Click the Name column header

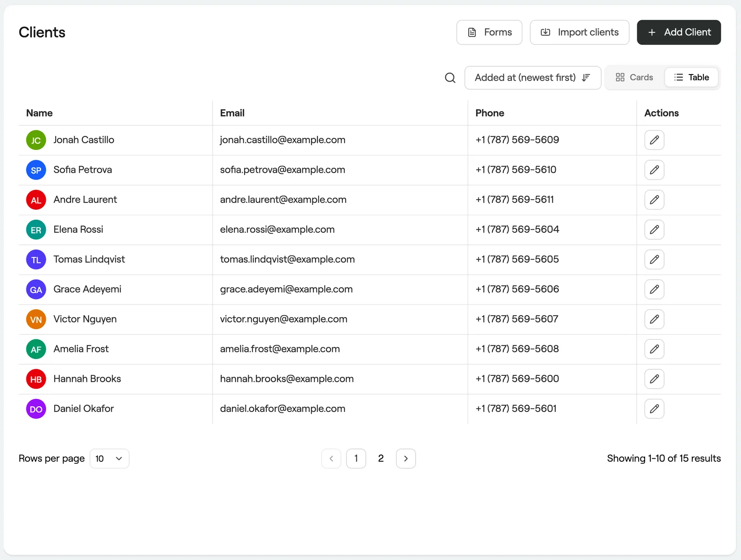(x=39, y=113)
